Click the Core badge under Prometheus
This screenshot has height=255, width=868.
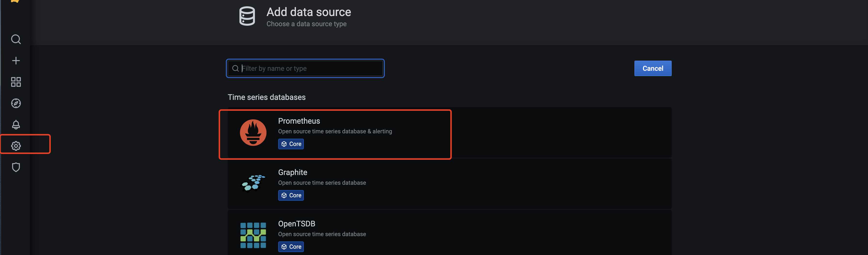tap(291, 144)
